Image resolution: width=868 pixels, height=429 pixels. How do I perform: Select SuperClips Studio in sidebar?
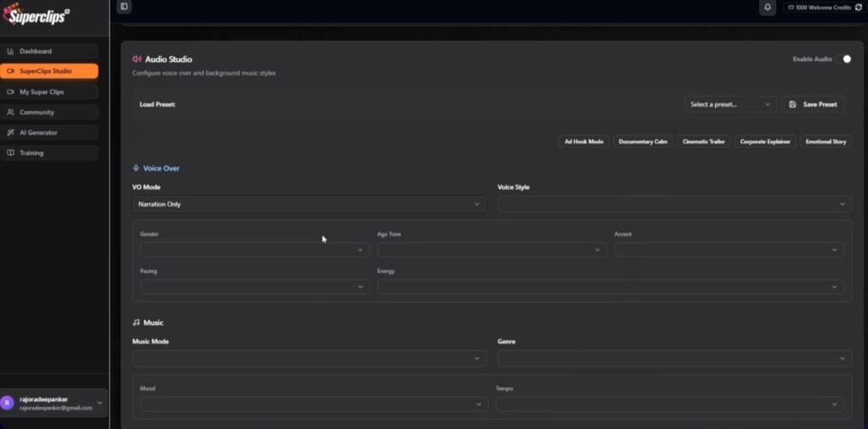tap(49, 71)
